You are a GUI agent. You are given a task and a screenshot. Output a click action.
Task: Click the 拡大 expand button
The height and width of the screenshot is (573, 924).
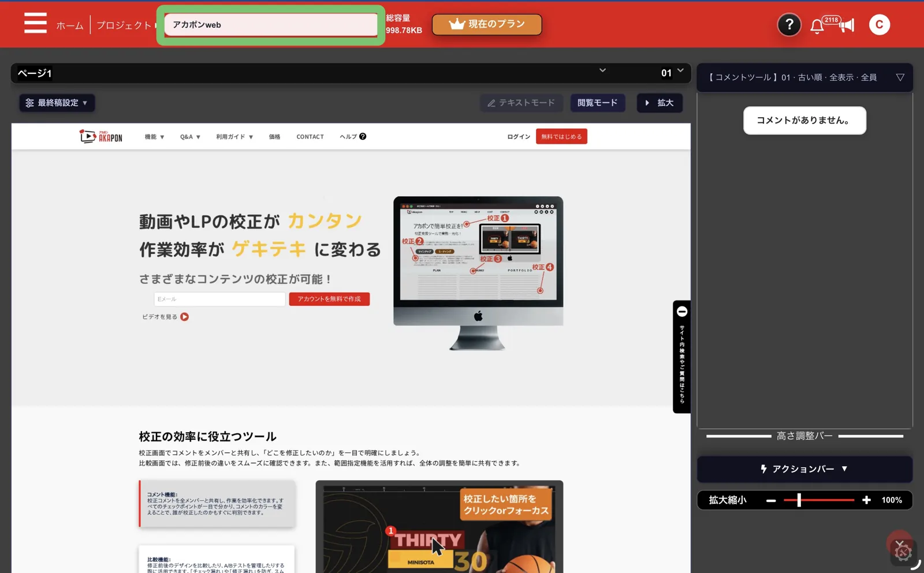tap(660, 103)
